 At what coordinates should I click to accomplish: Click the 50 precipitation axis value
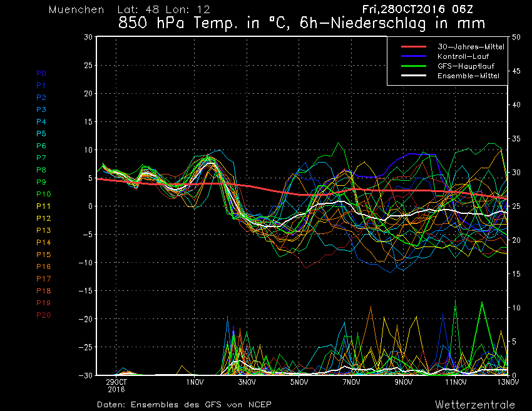tap(516, 37)
